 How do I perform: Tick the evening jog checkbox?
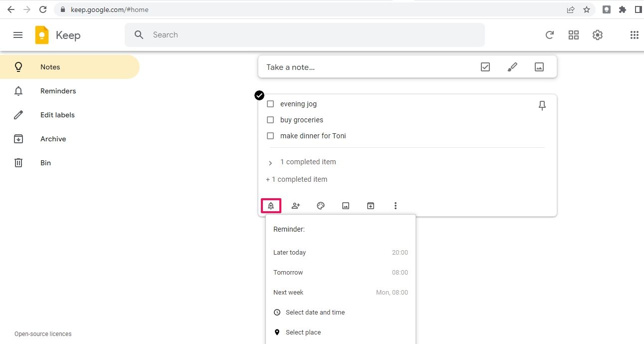pos(270,104)
